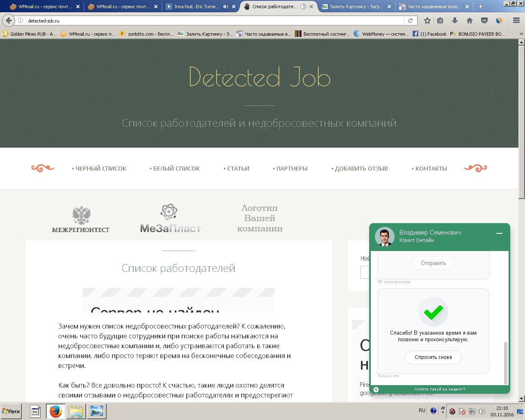Open the file explorer taskbar icon
The image size is (525, 420).
coord(76,411)
